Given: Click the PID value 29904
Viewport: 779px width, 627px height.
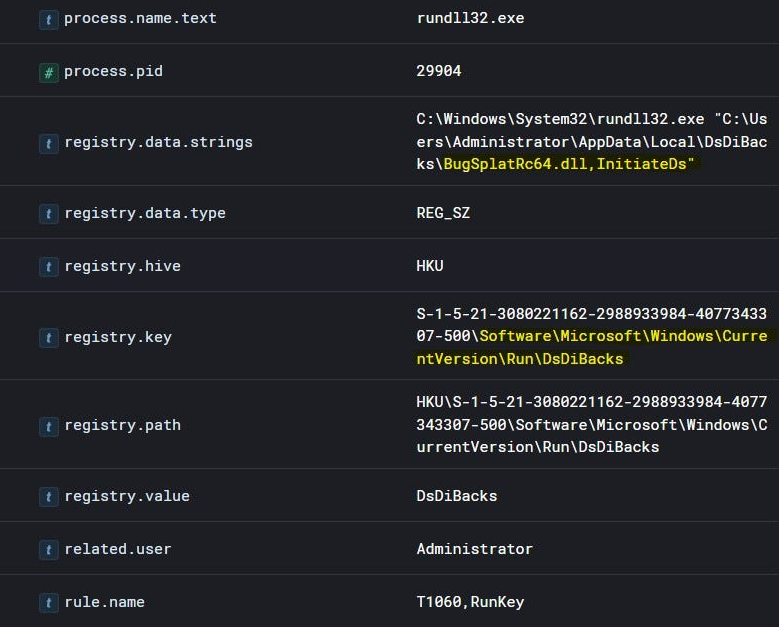Looking at the screenshot, I should tap(439, 71).
